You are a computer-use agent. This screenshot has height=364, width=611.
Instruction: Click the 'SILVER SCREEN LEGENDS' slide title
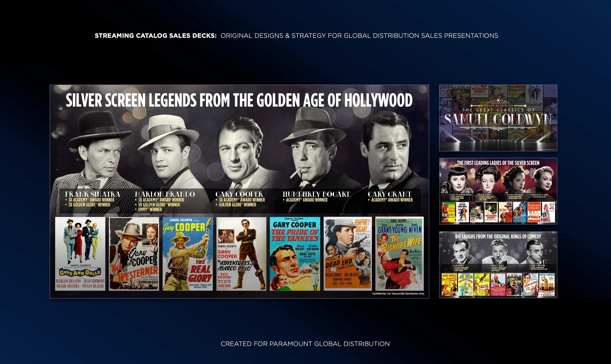[x=239, y=100]
